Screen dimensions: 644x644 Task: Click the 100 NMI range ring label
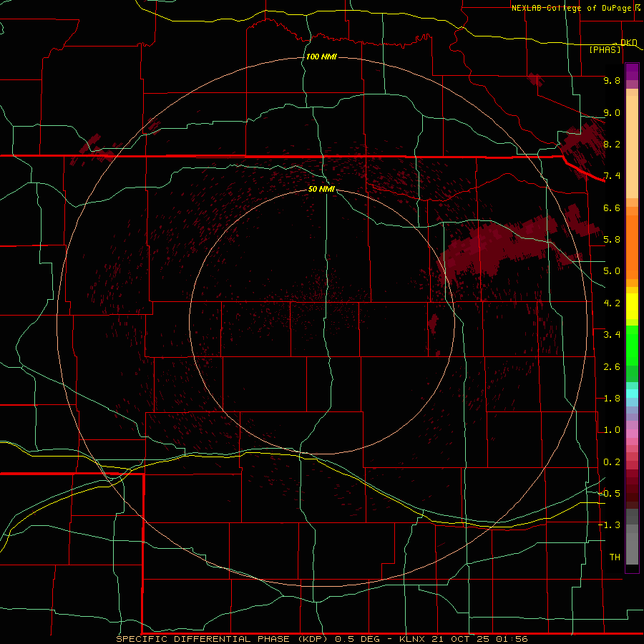pyautogui.click(x=321, y=57)
